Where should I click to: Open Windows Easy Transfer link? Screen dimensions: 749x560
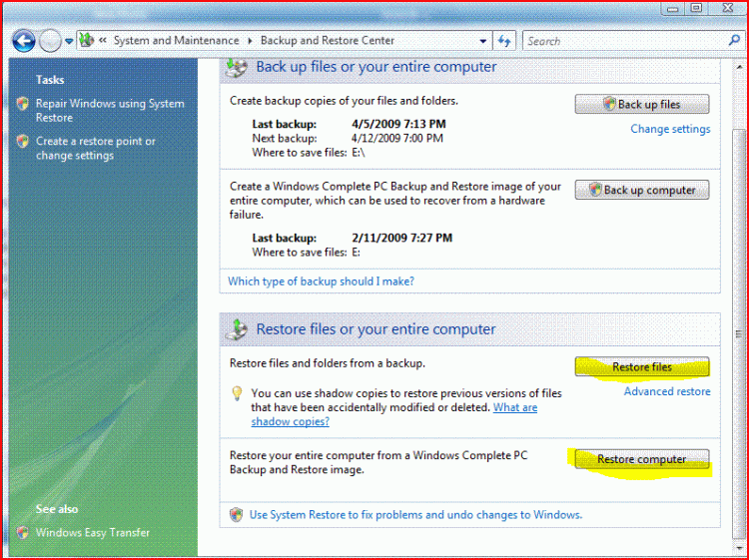tap(93, 532)
